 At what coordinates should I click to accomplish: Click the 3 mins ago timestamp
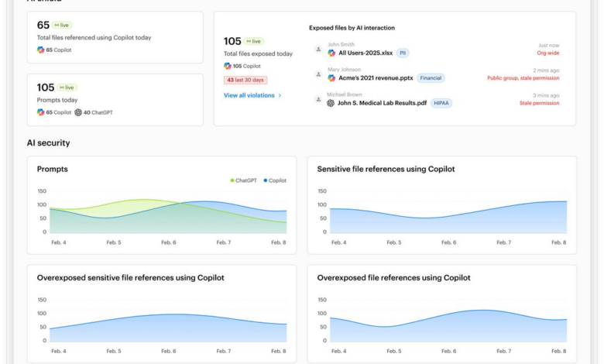[546, 95]
